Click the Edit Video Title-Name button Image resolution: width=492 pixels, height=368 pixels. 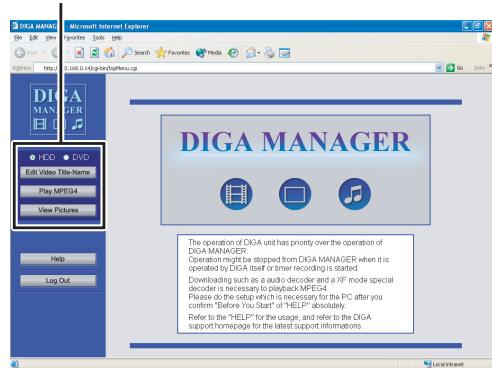pos(58,172)
